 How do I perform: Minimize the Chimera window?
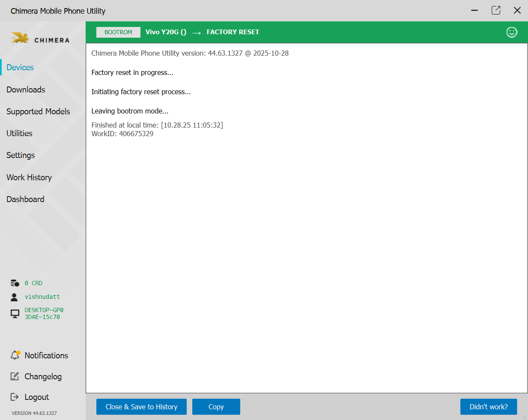coord(474,10)
